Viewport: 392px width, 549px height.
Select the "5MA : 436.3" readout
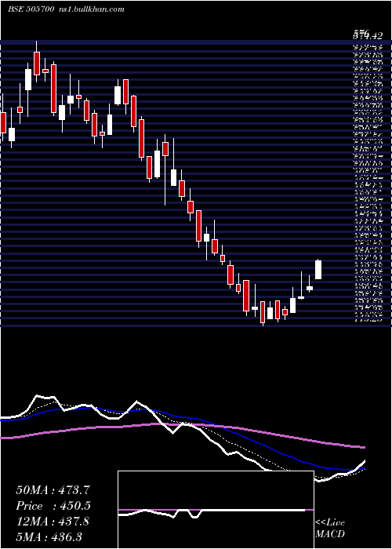49,537
